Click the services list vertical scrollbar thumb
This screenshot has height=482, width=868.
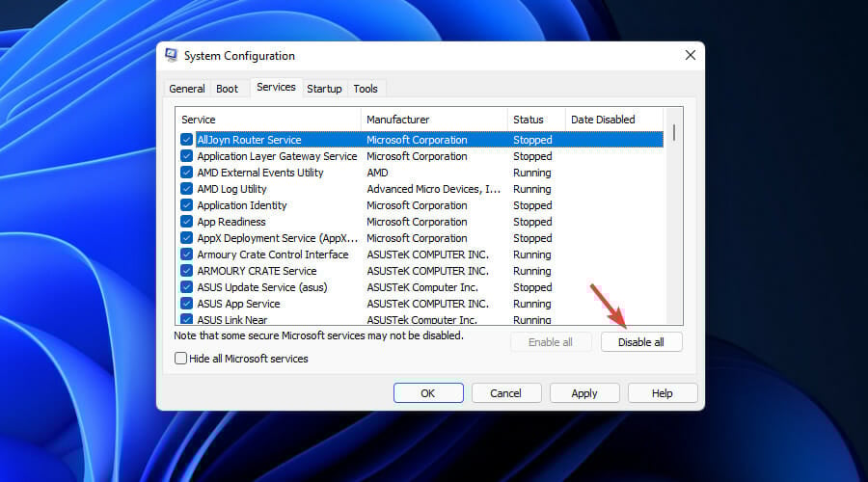click(674, 133)
